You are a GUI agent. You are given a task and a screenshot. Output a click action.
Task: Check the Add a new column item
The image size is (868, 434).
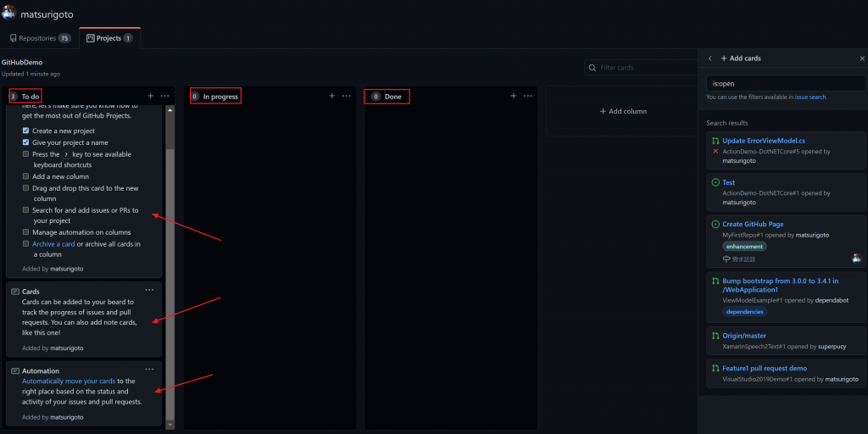click(x=26, y=176)
